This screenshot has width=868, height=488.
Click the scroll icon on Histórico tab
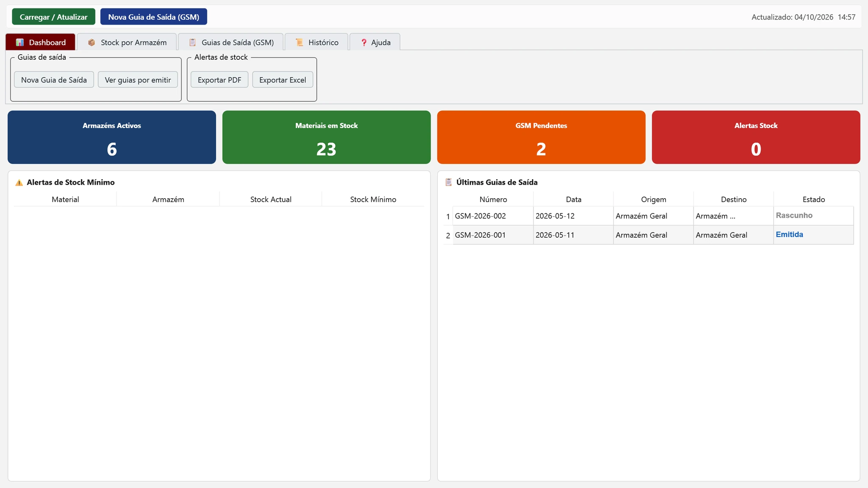tap(299, 42)
